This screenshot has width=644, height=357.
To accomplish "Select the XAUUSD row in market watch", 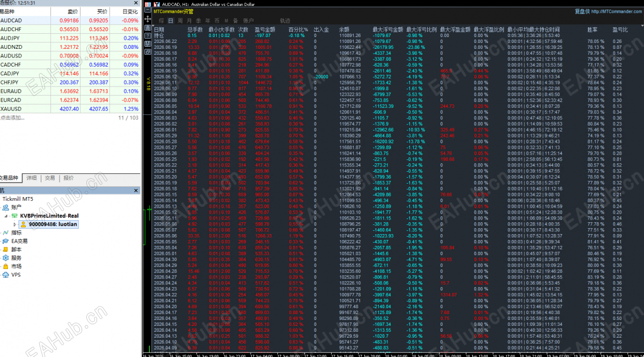I will [70, 108].
